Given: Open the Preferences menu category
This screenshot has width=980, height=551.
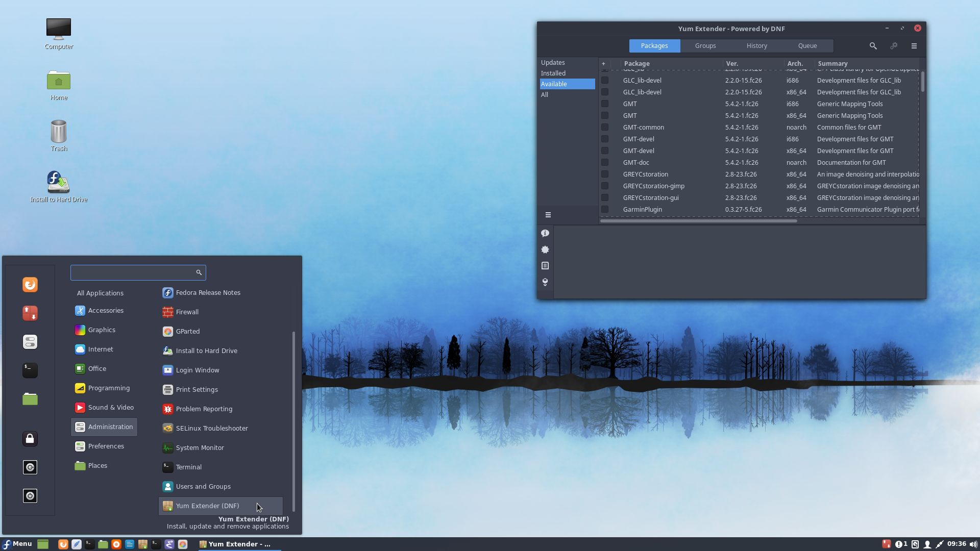Looking at the screenshot, I should click(x=104, y=446).
